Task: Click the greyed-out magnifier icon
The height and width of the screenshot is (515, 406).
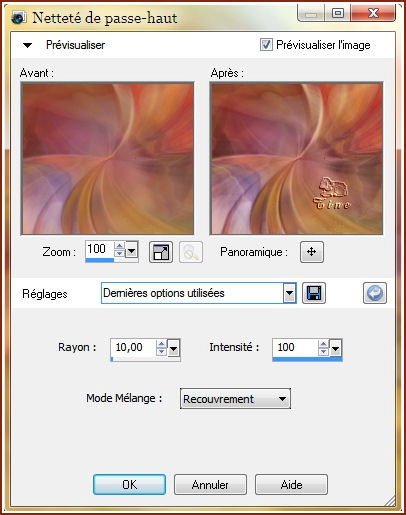Action: [x=191, y=252]
